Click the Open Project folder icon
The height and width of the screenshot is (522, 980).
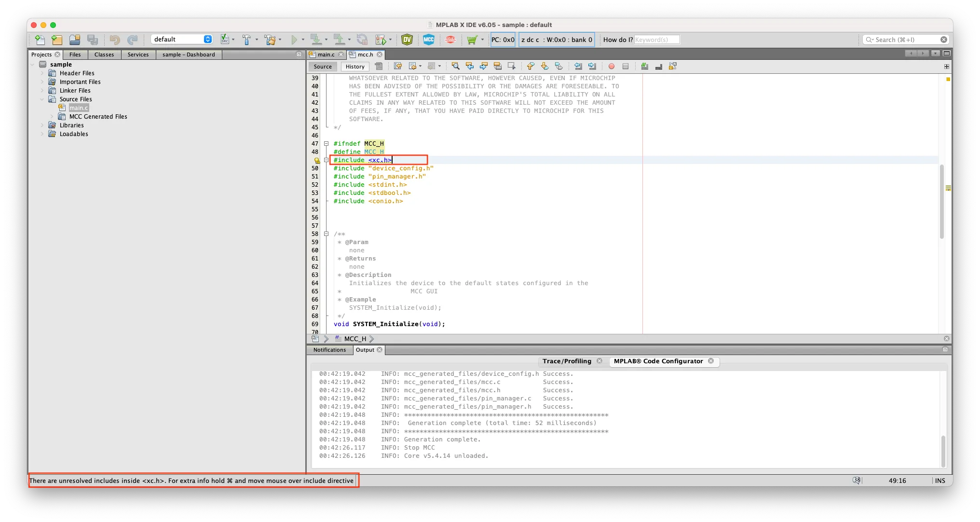tap(75, 40)
